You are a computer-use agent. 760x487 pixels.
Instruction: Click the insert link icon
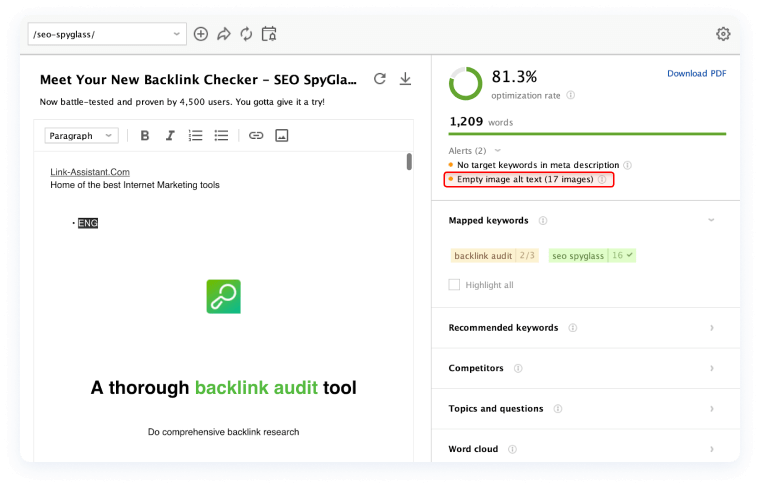point(256,136)
